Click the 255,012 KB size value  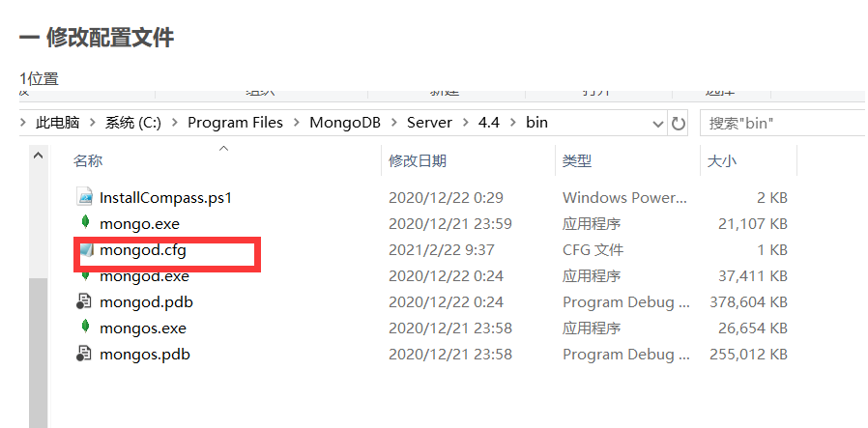[748, 354]
